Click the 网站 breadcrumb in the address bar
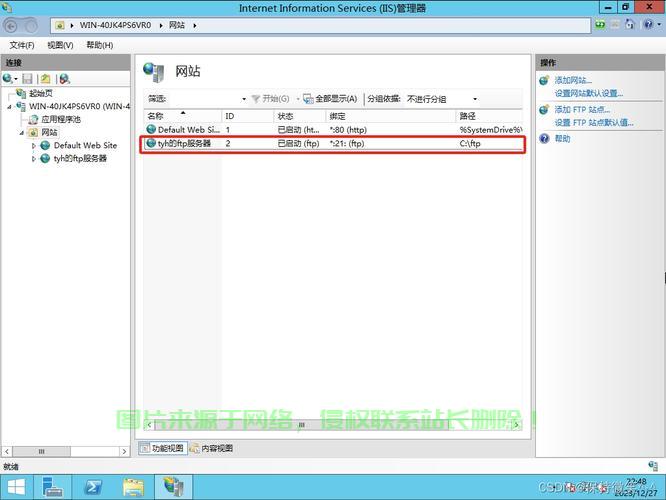 (x=177, y=25)
